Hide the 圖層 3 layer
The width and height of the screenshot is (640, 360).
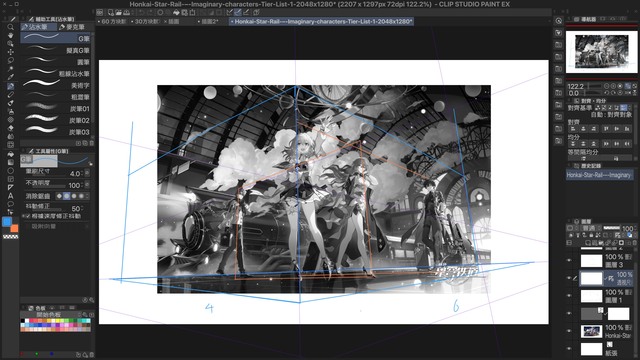(569, 260)
